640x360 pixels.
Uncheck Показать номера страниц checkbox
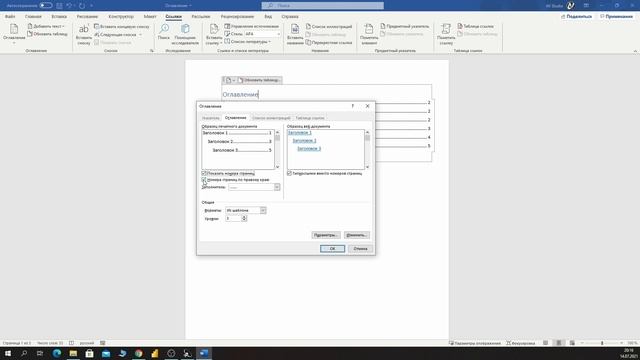[x=204, y=173]
